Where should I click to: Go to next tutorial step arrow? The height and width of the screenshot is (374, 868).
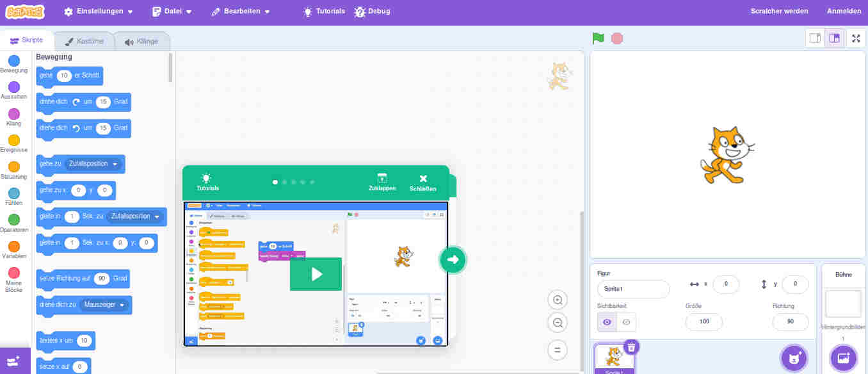click(x=453, y=259)
